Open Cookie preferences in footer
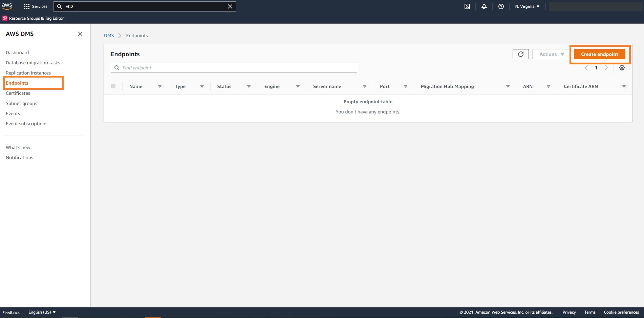 [x=621, y=312]
